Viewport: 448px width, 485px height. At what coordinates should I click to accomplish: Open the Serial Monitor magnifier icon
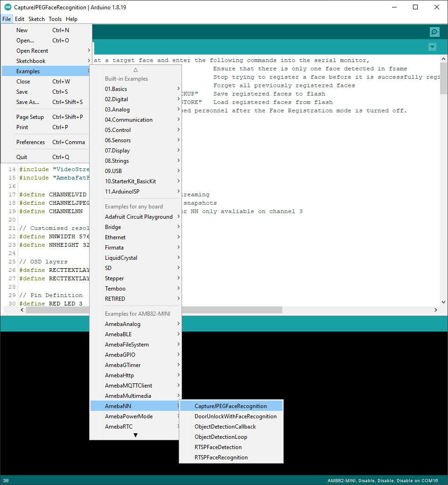click(x=434, y=32)
